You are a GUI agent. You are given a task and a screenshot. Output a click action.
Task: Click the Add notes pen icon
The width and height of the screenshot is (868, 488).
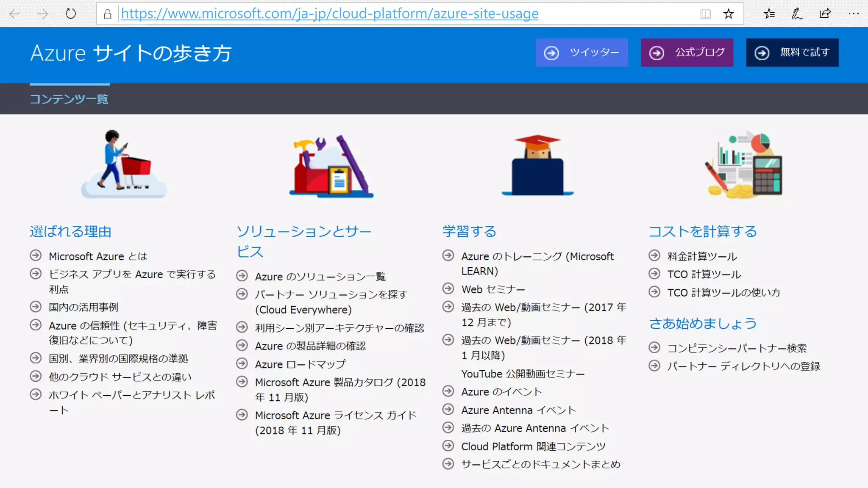(x=797, y=14)
